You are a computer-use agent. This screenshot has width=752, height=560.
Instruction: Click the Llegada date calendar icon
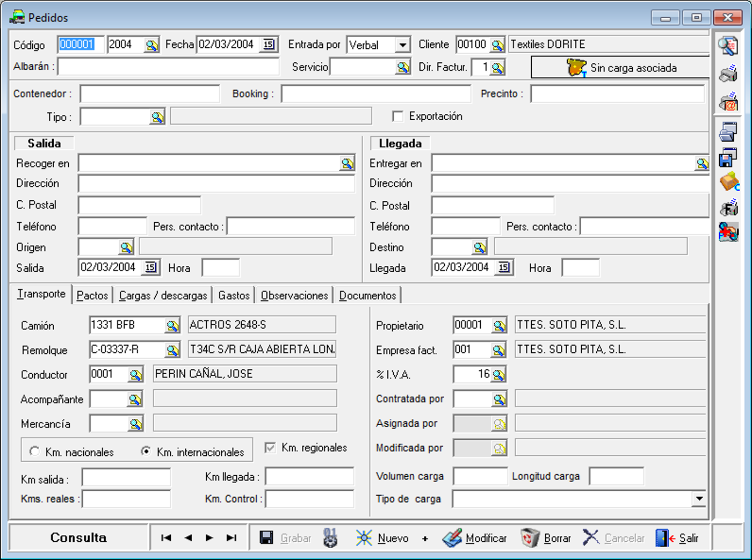pos(504,267)
